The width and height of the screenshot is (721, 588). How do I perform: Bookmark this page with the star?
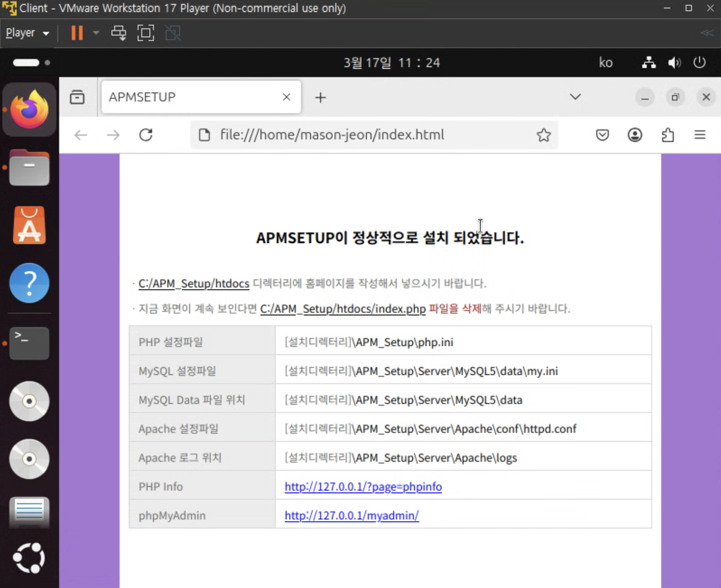pos(544,135)
